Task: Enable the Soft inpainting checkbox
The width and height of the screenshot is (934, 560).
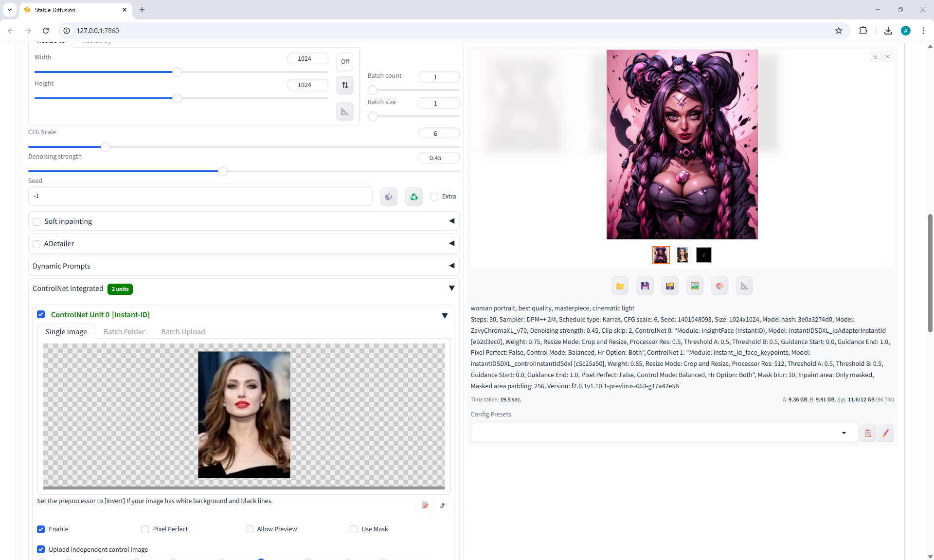Action: pyautogui.click(x=36, y=221)
